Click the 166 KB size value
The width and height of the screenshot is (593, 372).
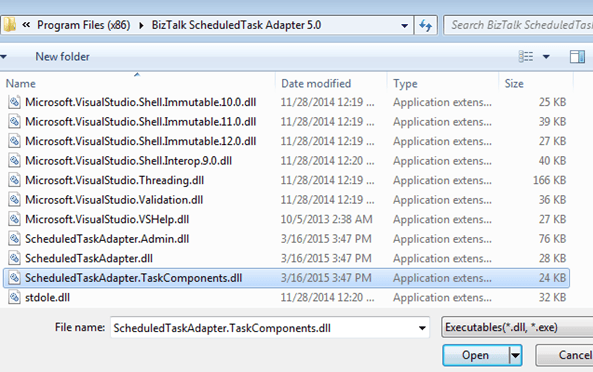[550, 180]
